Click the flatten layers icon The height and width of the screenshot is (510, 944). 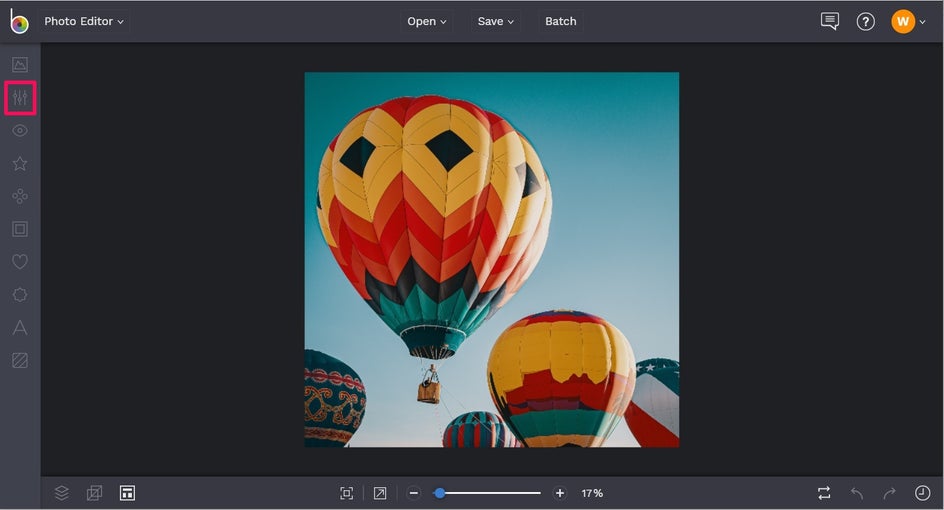pyautogui.click(x=95, y=493)
